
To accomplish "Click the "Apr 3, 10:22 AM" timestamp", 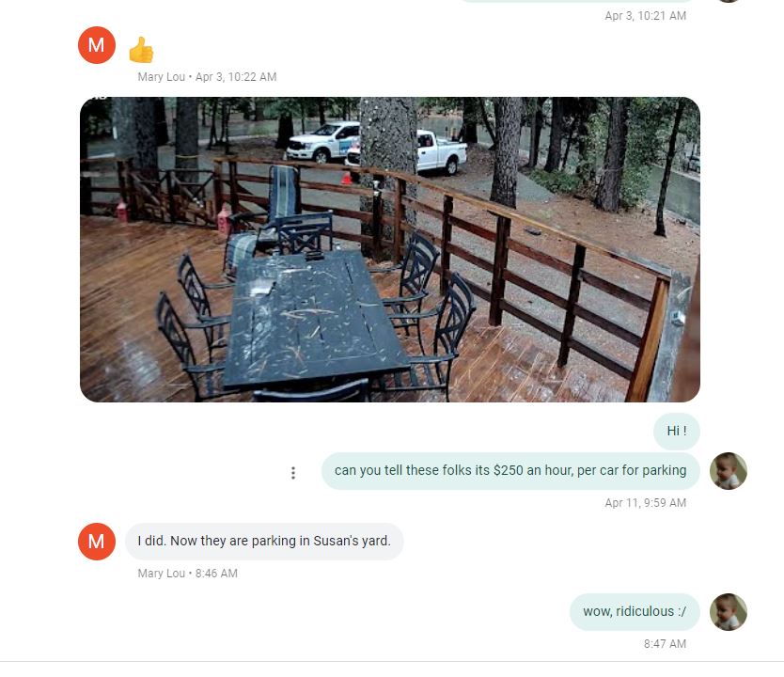I will [x=236, y=77].
